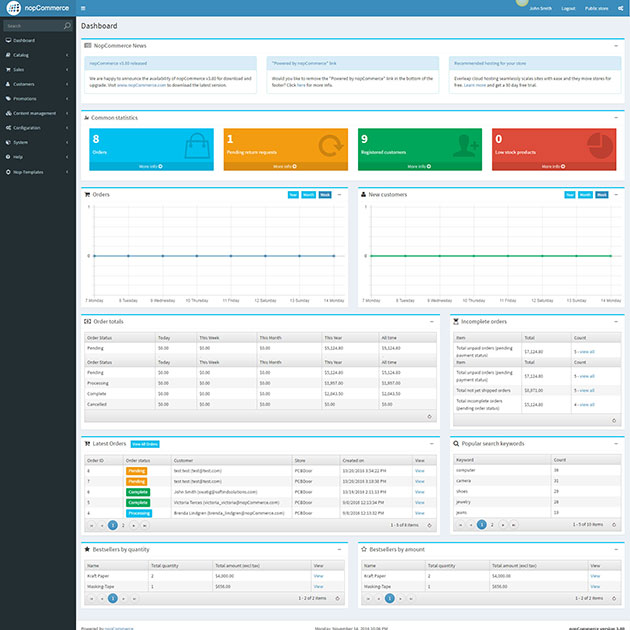Click the nopCommerce logo

tap(38, 8)
